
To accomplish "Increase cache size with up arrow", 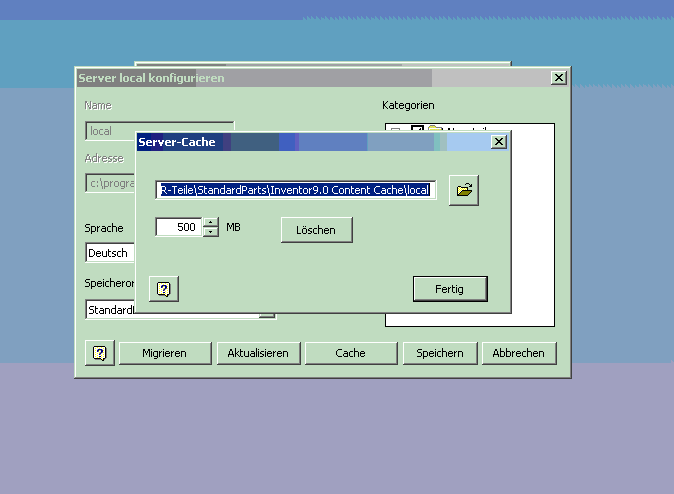I will pyautogui.click(x=211, y=222).
